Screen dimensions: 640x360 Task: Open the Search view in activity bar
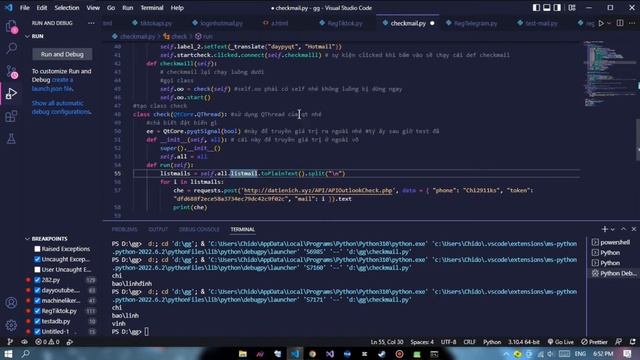point(11,48)
